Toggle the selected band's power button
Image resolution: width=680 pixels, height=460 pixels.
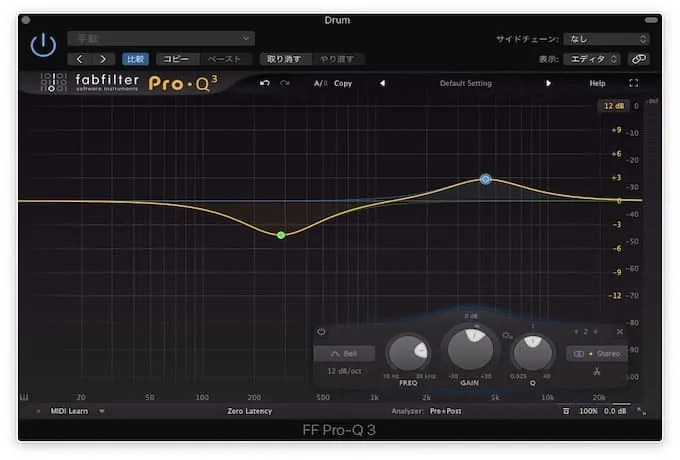(321, 332)
